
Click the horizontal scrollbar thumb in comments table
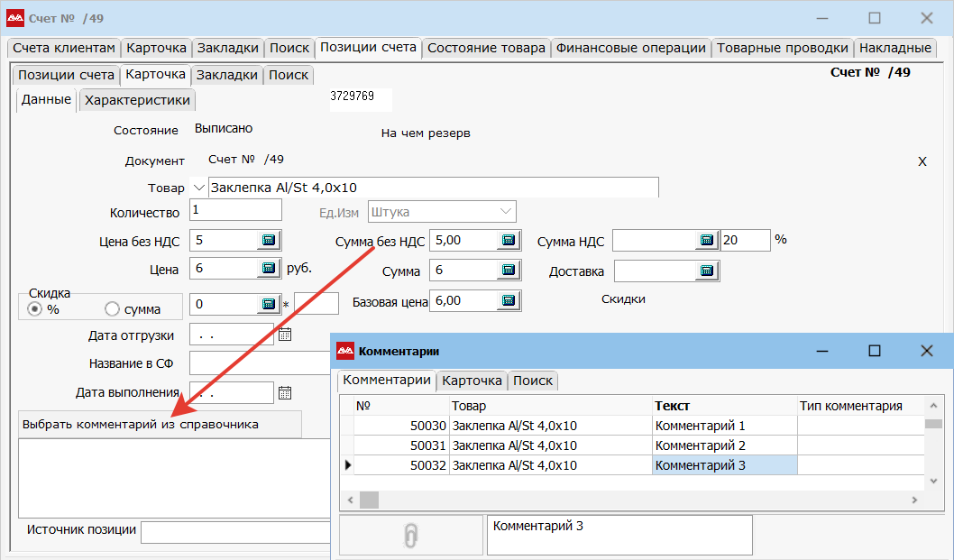pyautogui.click(x=369, y=500)
